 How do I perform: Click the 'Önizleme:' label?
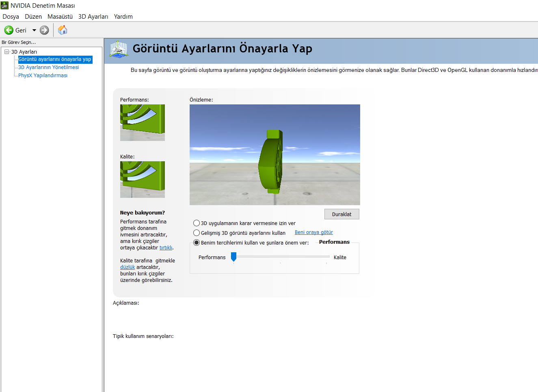click(201, 100)
